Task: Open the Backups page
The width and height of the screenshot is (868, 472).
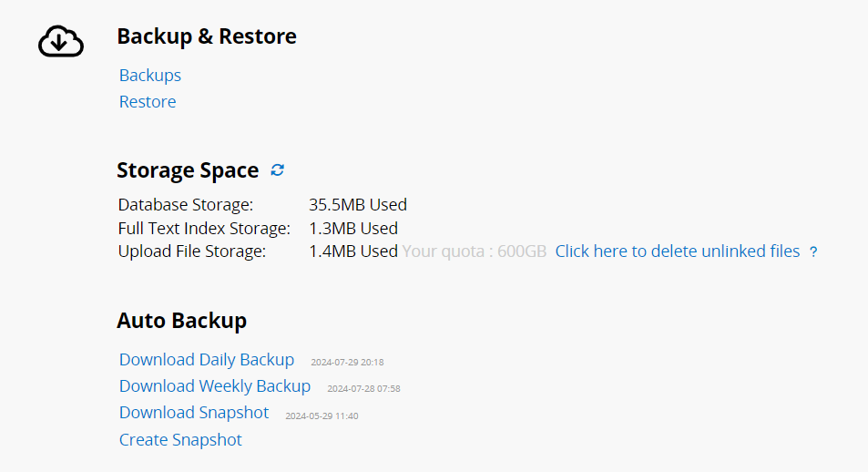Action: pyautogui.click(x=150, y=76)
